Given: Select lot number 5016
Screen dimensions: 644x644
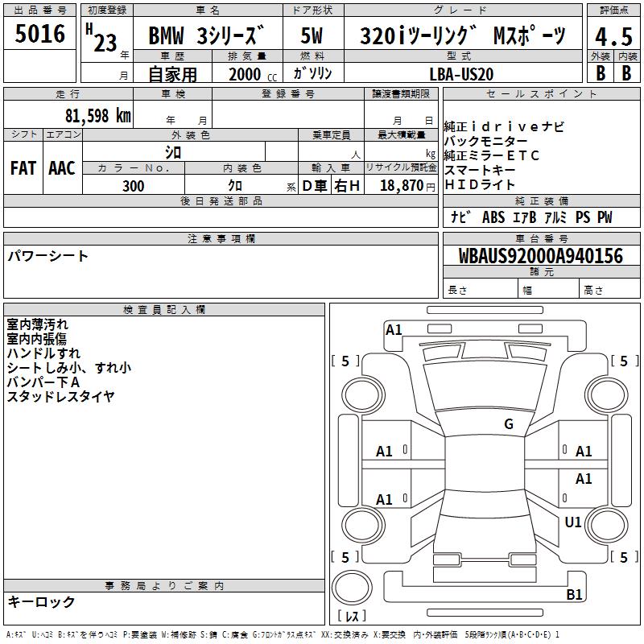Looking at the screenshot, I should [39, 34].
